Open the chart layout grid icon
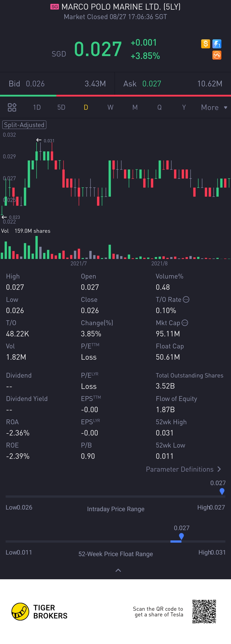The height and width of the screenshot is (644, 231). click(x=12, y=107)
